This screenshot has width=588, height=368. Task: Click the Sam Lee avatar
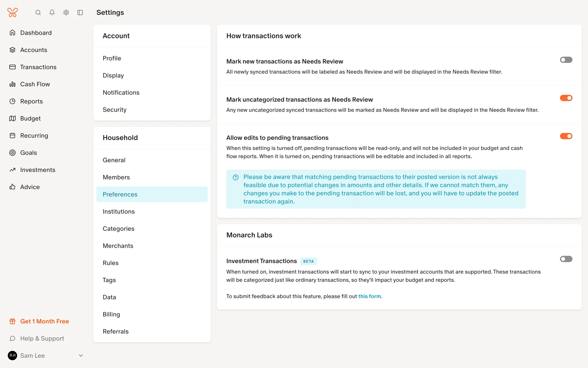pyautogui.click(x=13, y=356)
